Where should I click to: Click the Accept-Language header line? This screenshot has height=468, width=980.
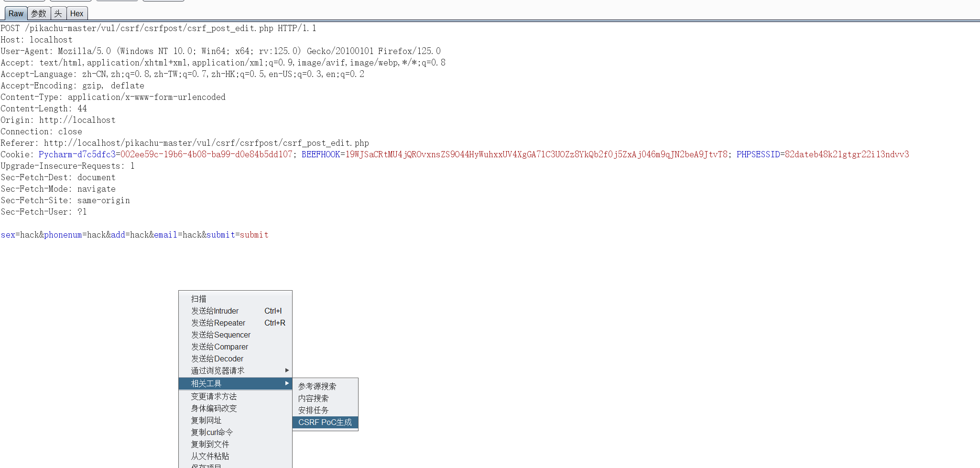pos(182,74)
